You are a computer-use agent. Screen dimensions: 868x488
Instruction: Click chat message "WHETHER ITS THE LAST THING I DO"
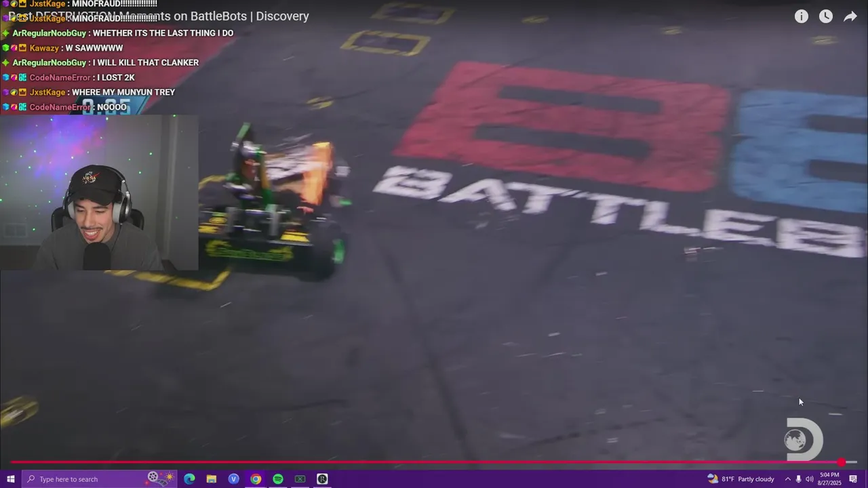pyautogui.click(x=163, y=33)
